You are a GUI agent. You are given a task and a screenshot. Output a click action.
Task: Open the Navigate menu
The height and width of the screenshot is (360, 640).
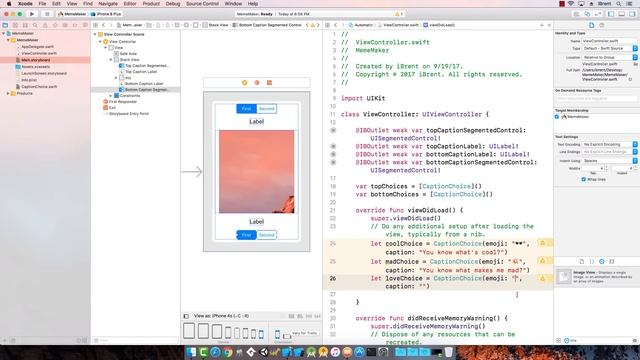(x=108, y=4)
